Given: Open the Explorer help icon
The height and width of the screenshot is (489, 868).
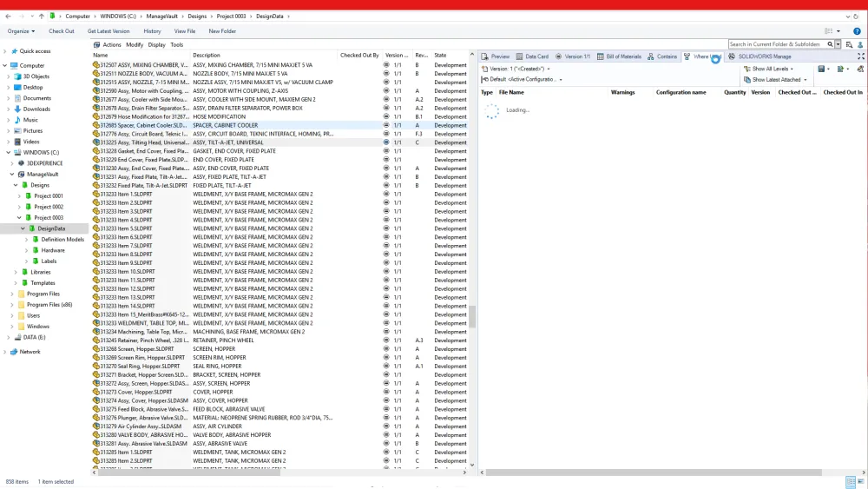Looking at the screenshot, I should pyautogui.click(x=857, y=31).
